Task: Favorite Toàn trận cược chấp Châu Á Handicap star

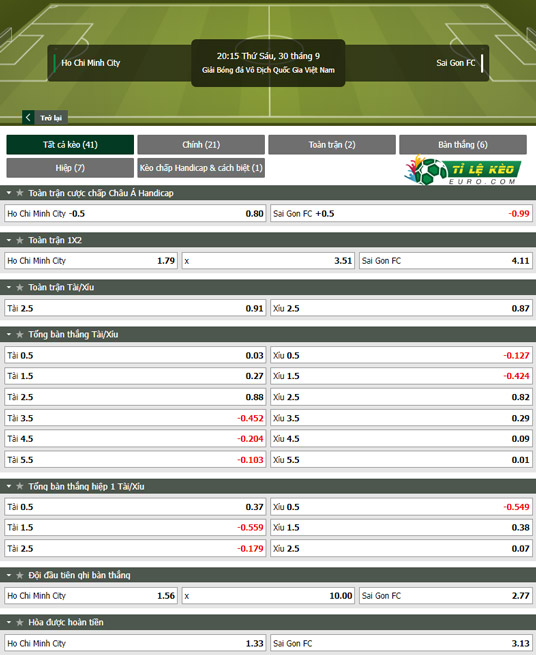Action: click(x=20, y=193)
